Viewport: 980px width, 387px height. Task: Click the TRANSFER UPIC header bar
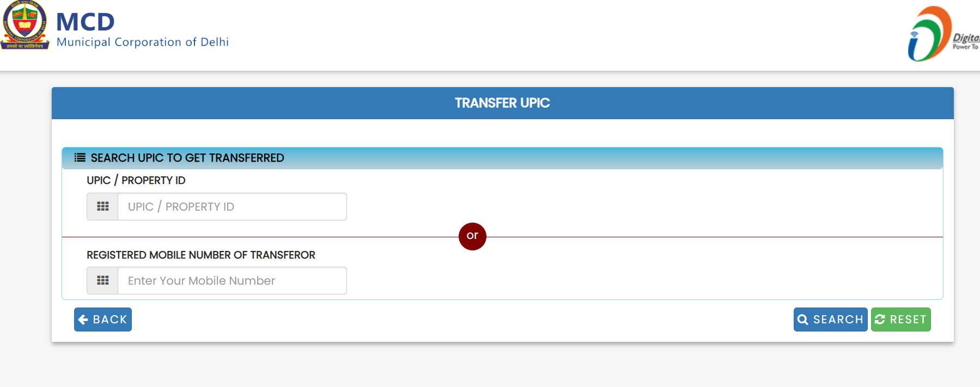(x=502, y=103)
